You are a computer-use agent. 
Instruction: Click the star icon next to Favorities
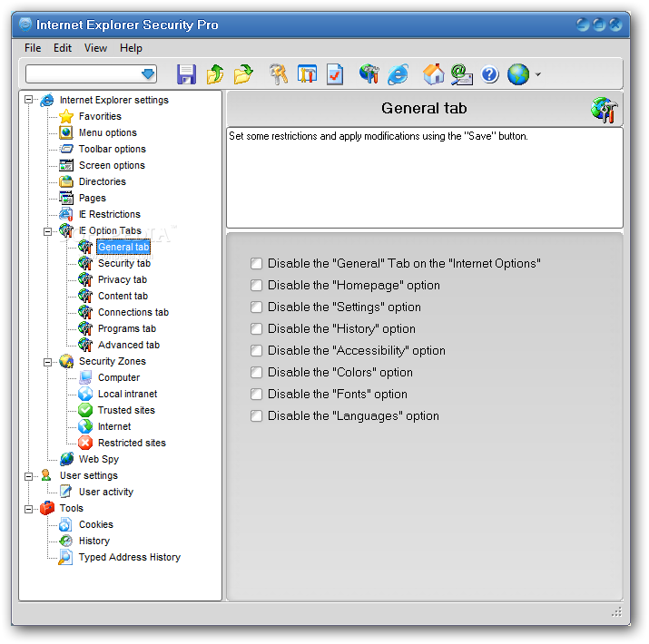[x=66, y=117]
